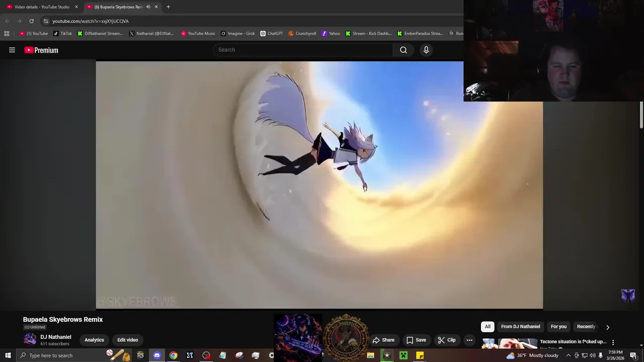Open the Yahoo bookmark
This screenshot has width=644, height=362.
pyautogui.click(x=331, y=34)
